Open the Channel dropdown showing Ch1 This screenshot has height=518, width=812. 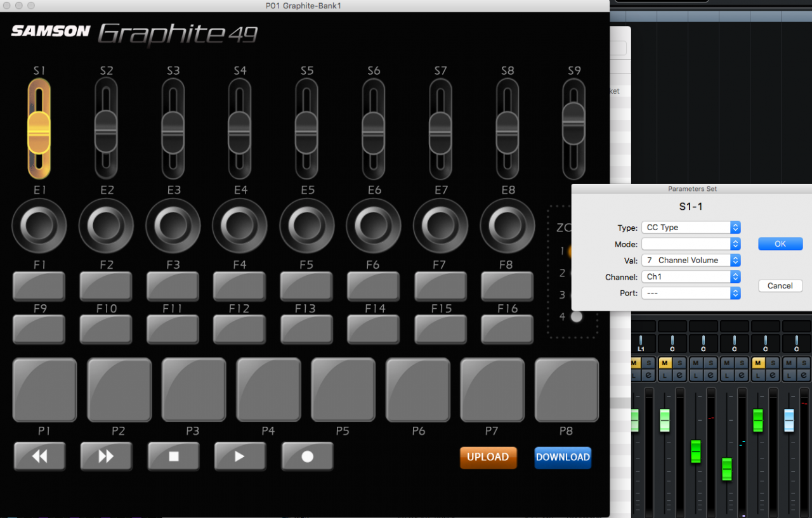point(691,276)
